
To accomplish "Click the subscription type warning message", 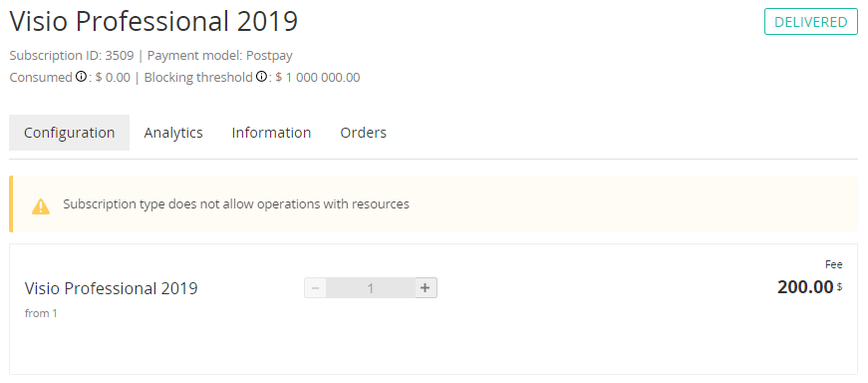I will 236,204.
